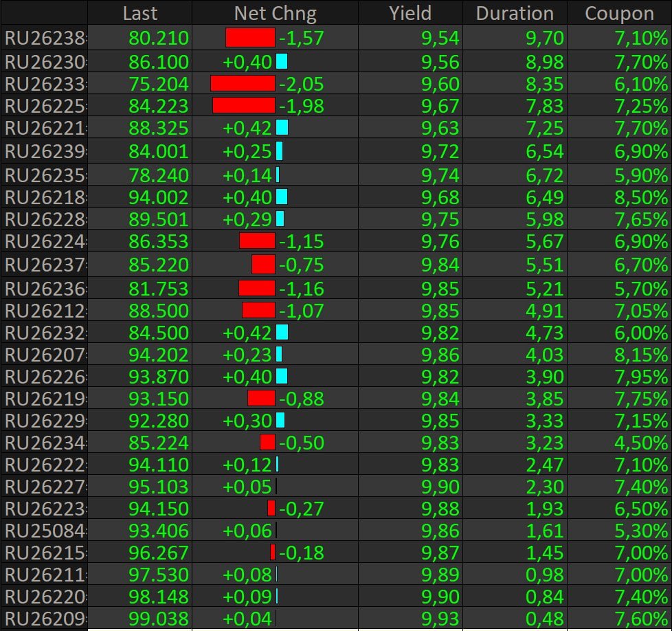Click the net change value -0,27
This screenshot has width=672, height=631.
point(301,509)
